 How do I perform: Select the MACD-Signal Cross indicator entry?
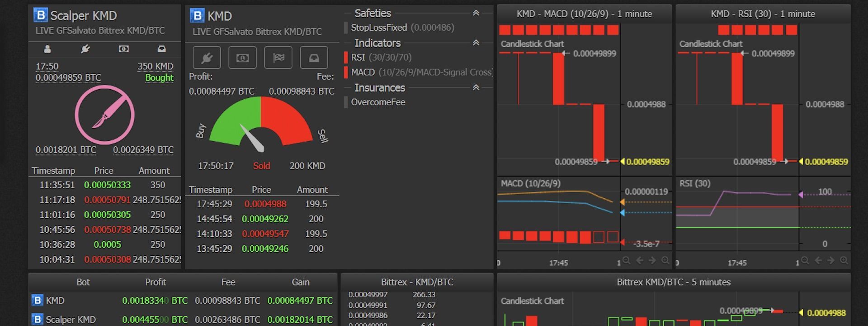tap(418, 72)
